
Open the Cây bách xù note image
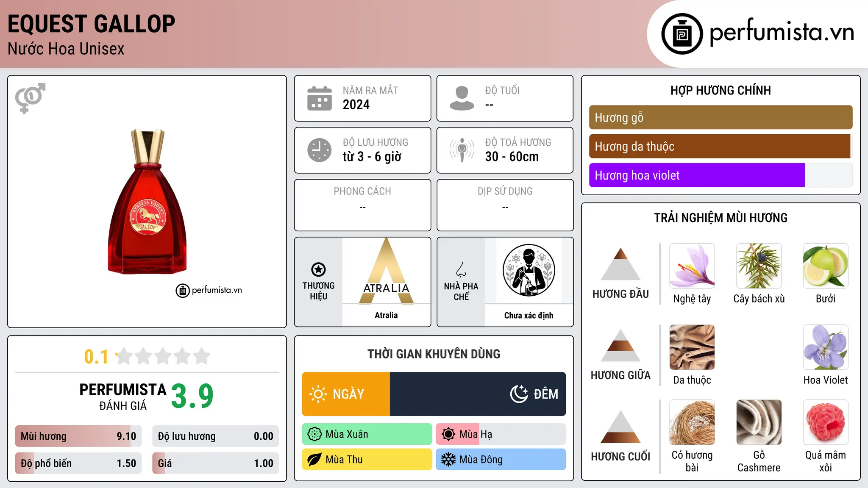[x=759, y=266]
